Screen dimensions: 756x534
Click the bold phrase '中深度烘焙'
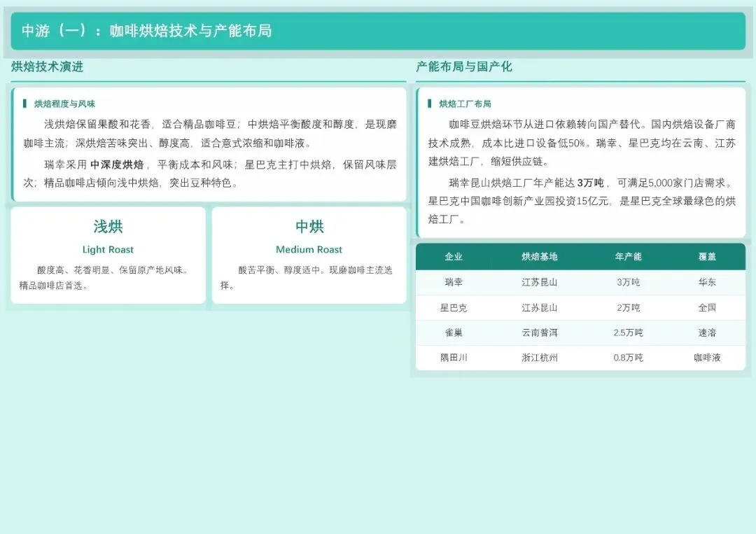[x=117, y=165]
